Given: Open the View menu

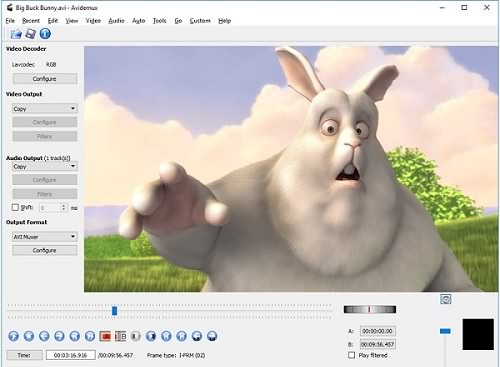Looking at the screenshot, I should [x=72, y=21].
